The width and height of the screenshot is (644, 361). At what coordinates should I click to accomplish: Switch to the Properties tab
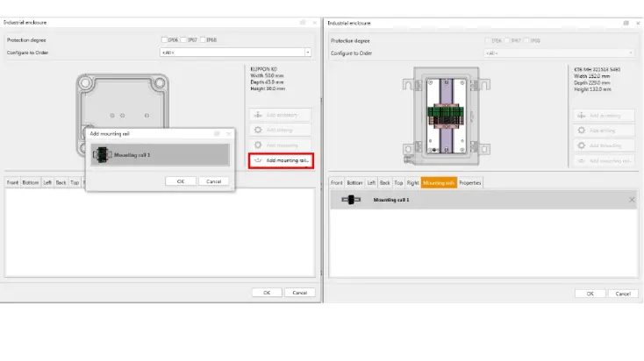pyautogui.click(x=470, y=182)
